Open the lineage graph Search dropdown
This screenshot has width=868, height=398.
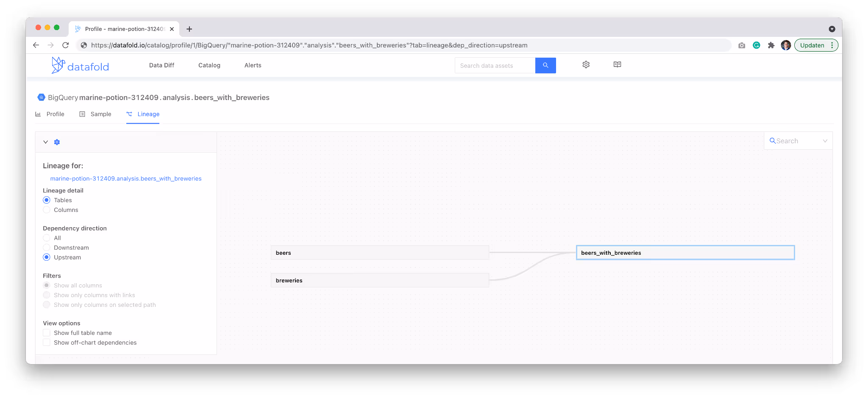pos(798,141)
